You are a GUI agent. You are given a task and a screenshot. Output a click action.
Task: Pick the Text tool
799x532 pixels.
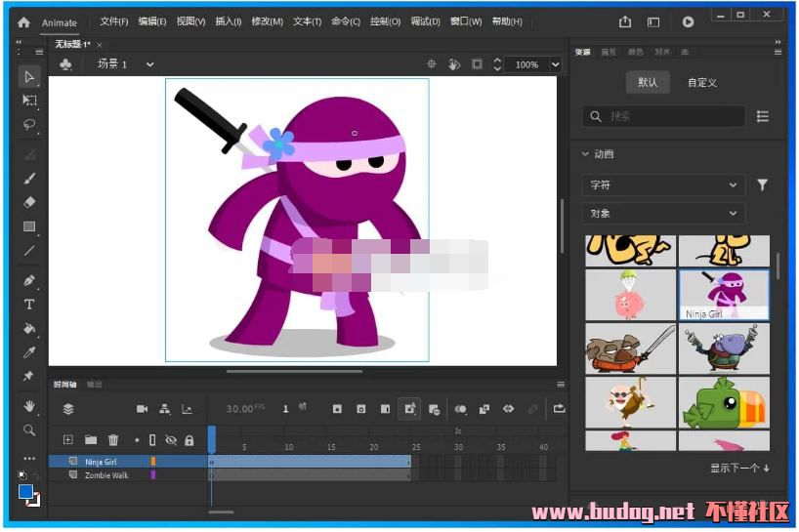[29, 305]
